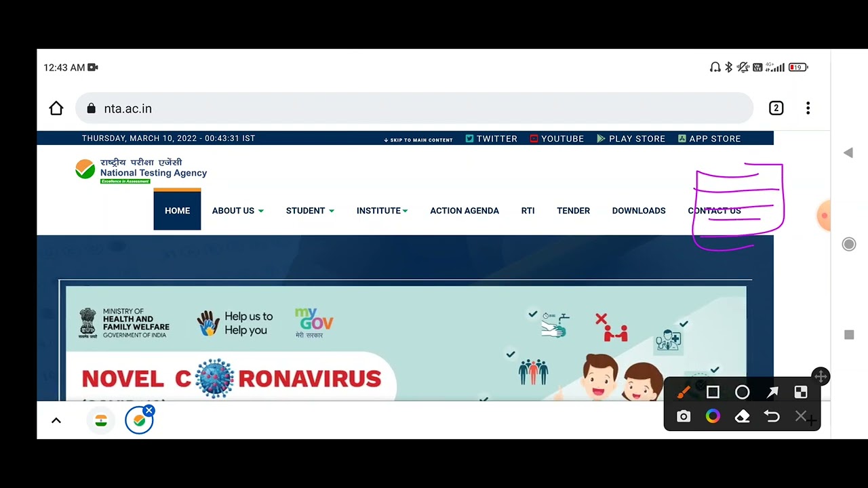Open the TENDER menu item

(574, 211)
